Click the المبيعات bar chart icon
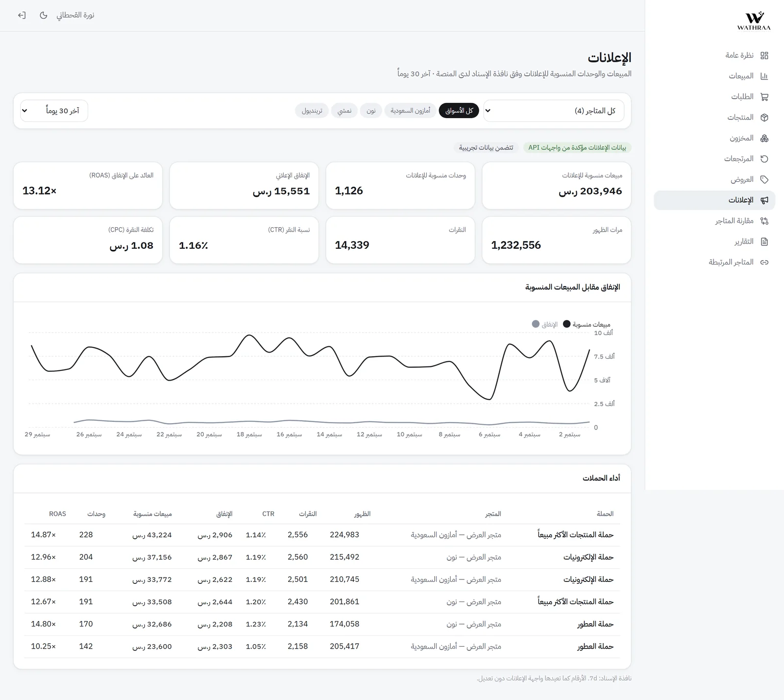This screenshot has width=784, height=700. coord(764,76)
